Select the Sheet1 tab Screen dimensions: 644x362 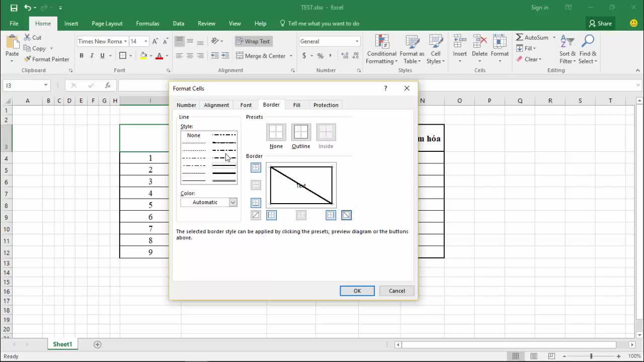pos(62,344)
